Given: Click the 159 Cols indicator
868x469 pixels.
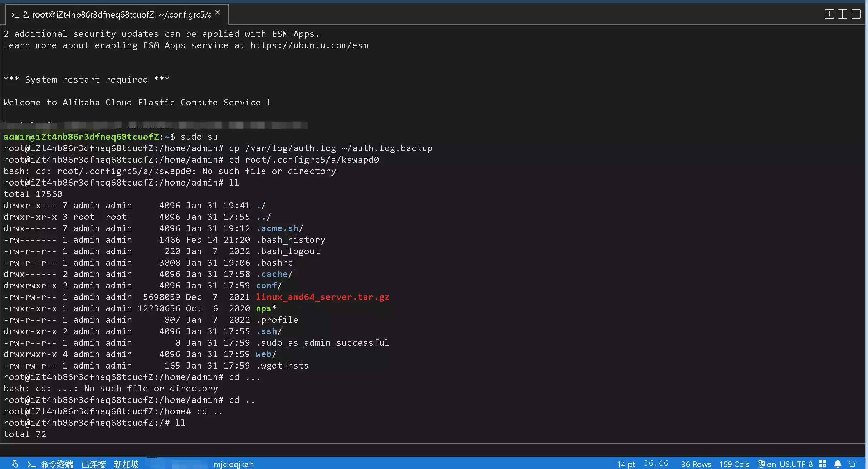Looking at the screenshot, I should coord(734,464).
